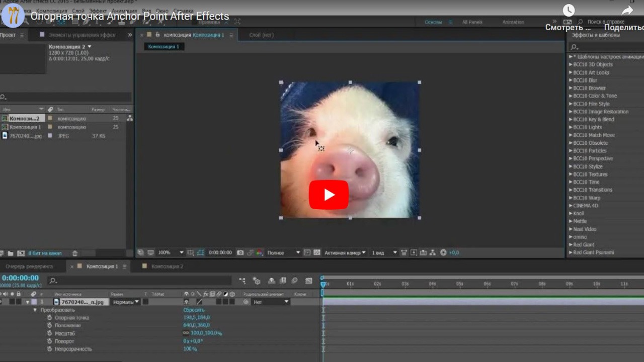Click the timeline button icon in viewer bar
Image resolution: width=644 pixels, height=362 pixels.
[x=423, y=252]
